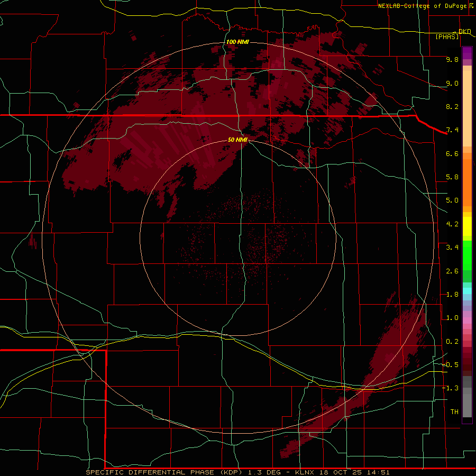This screenshot has height=476, width=476.
Task: Click the 50 NMI range ring label
Action: point(237,140)
